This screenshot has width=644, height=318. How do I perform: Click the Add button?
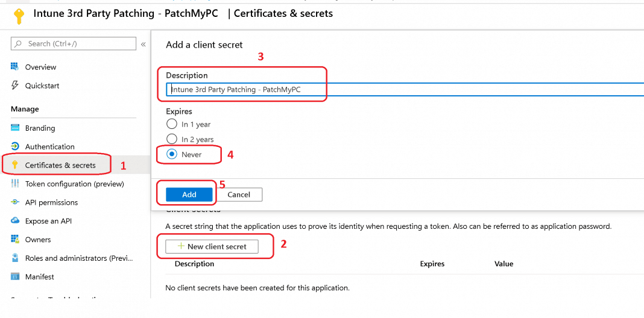(189, 195)
